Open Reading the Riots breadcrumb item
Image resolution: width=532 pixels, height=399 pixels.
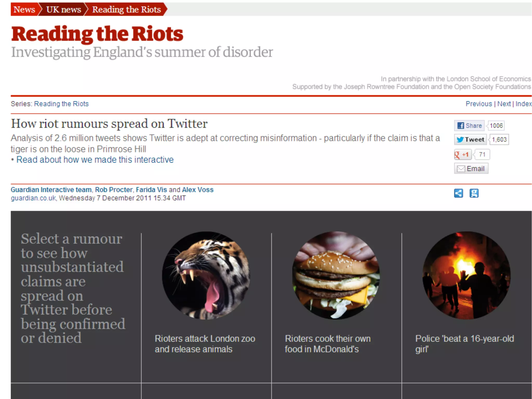(127, 10)
